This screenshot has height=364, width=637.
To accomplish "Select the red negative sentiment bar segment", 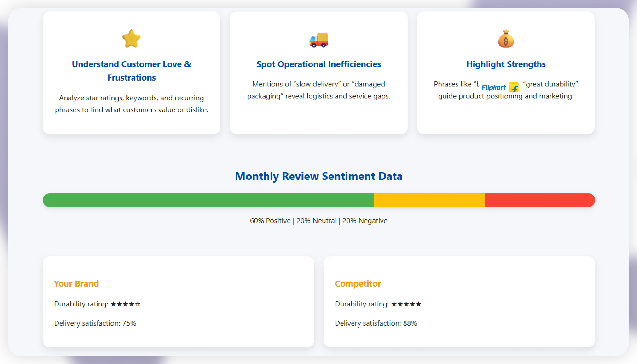I will tap(539, 200).
